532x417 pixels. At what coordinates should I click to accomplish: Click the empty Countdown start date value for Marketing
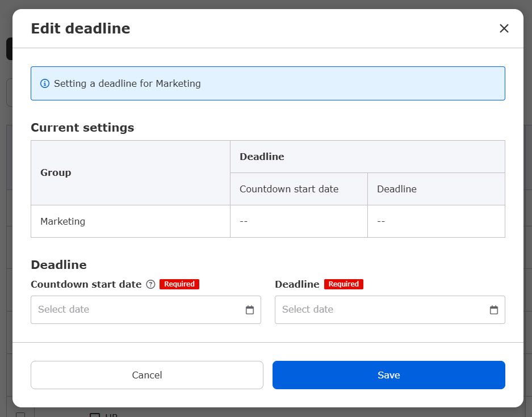(x=244, y=221)
